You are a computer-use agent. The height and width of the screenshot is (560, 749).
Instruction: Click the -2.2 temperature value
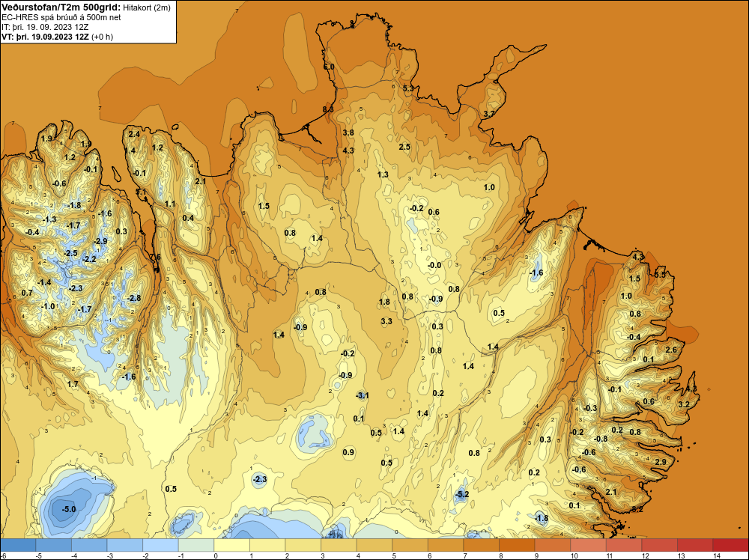[x=89, y=259]
